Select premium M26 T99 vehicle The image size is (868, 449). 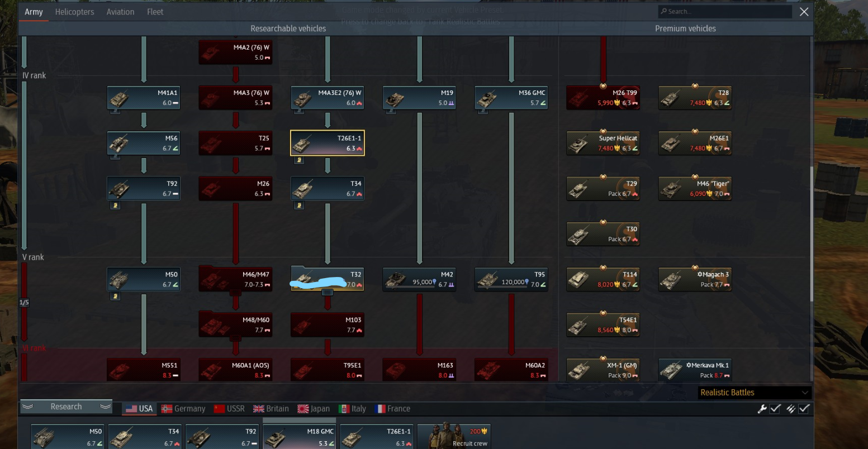point(603,98)
